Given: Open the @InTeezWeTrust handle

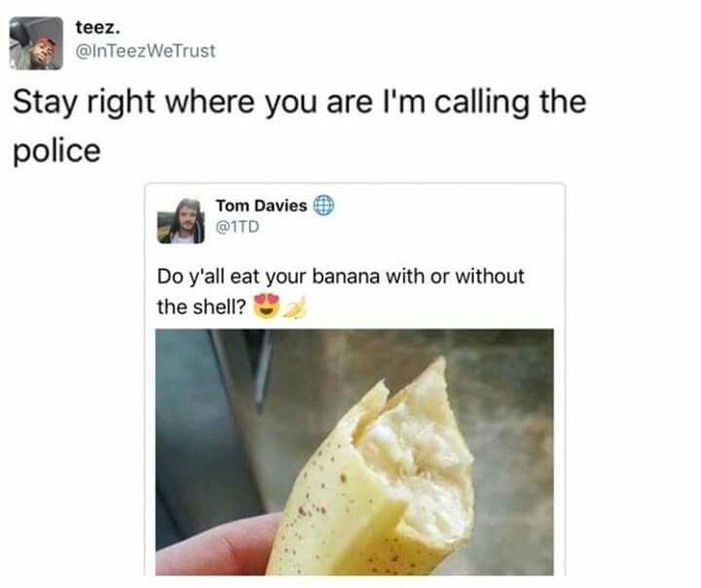Looking at the screenshot, I should coord(146,51).
